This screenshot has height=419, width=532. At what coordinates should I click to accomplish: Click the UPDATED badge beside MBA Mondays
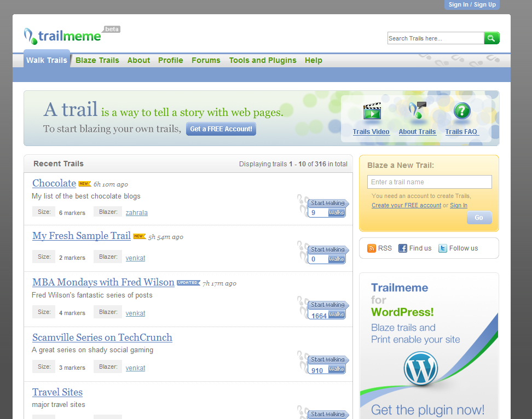[189, 282]
